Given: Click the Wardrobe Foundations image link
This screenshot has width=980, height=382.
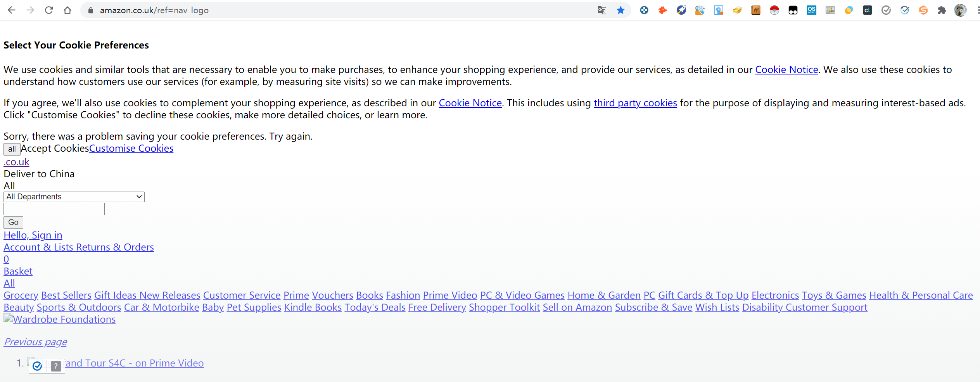Looking at the screenshot, I should 60,320.
